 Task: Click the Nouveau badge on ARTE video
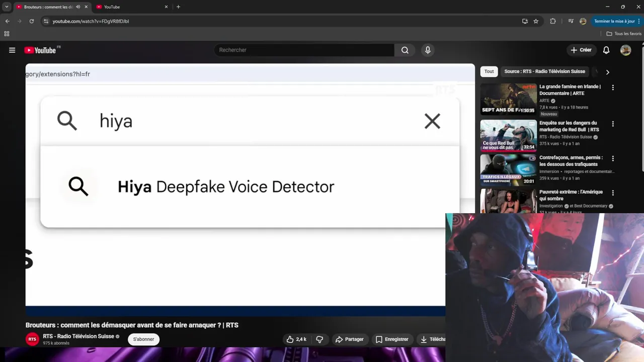[549, 114]
